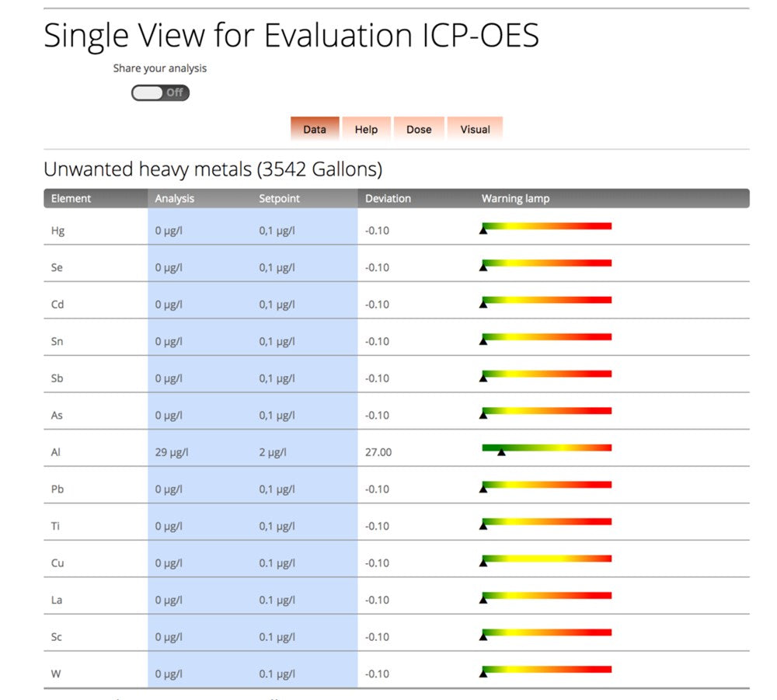Click the Element column header
Screen dimensions: 777x700
(71, 198)
